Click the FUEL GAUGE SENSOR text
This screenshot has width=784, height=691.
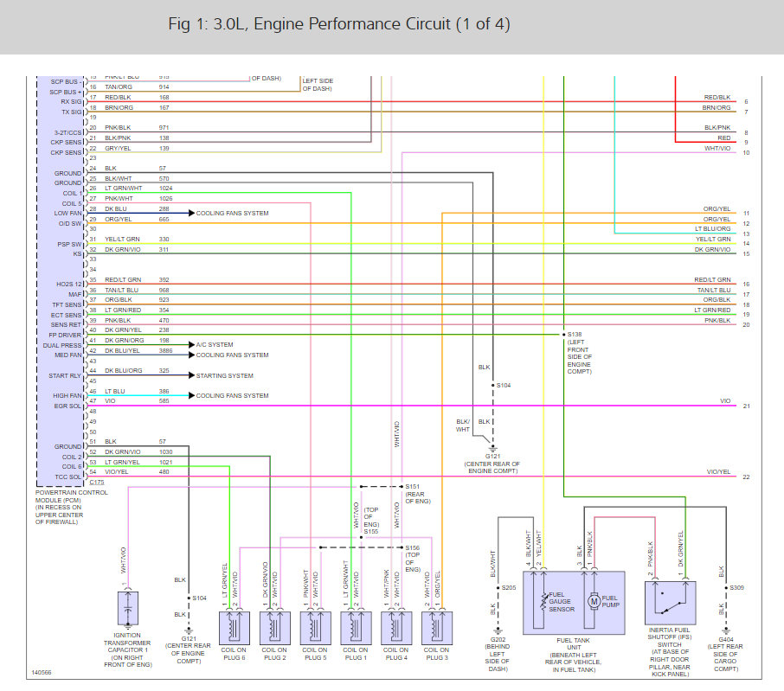562,602
